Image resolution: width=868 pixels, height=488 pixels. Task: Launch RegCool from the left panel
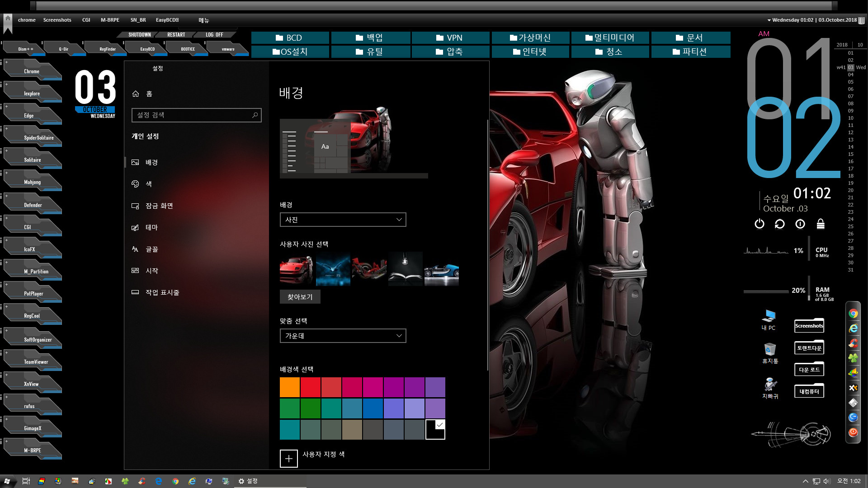pyautogui.click(x=32, y=315)
